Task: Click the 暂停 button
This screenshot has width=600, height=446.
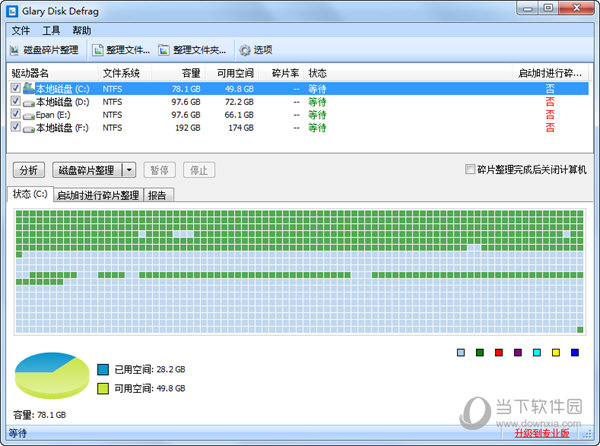Action: tap(160, 170)
